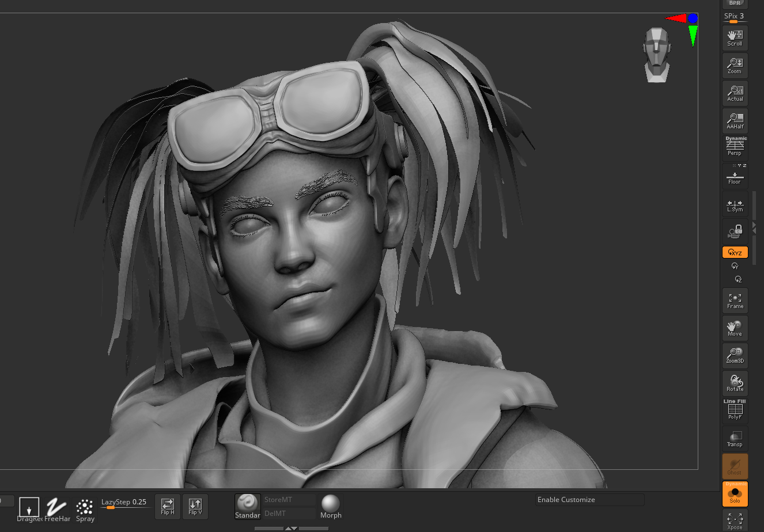Toggle Transp transparency mode

pos(735,438)
